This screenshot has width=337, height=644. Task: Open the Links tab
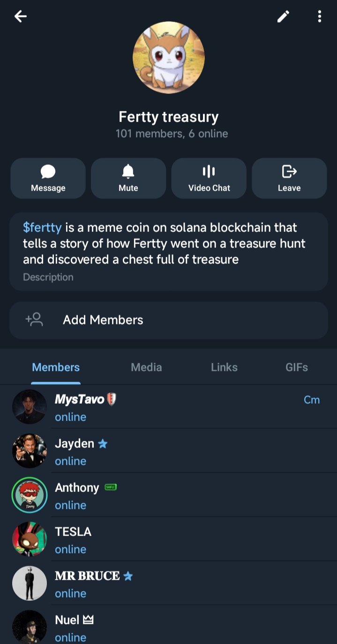click(x=224, y=367)
